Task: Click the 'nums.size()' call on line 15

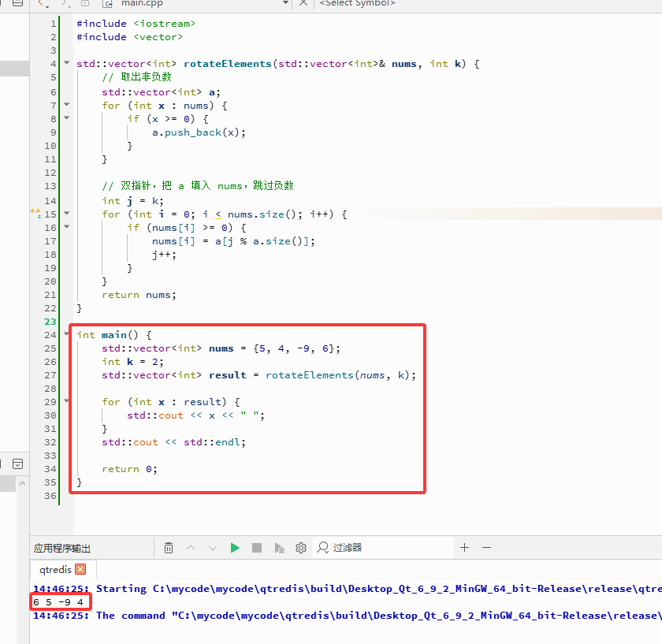Action: pyautogui.click(x=262, y=214)
